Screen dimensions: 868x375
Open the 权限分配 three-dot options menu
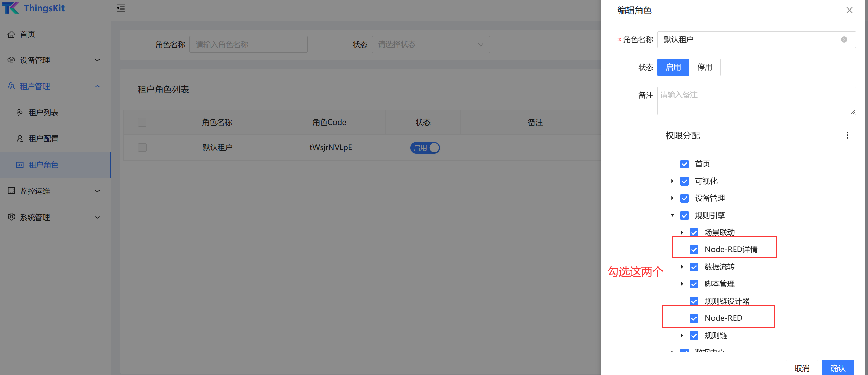[847, 135]
